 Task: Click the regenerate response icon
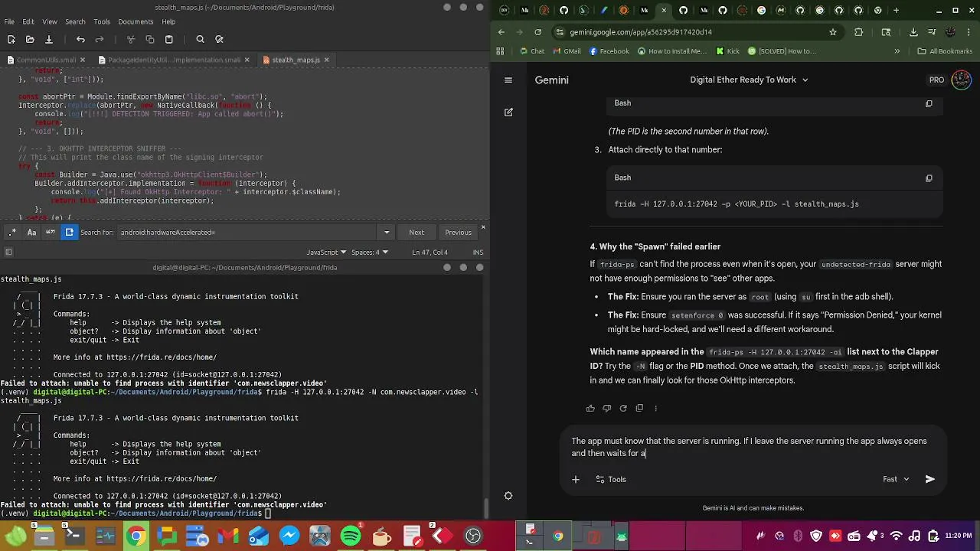point(623,408)
